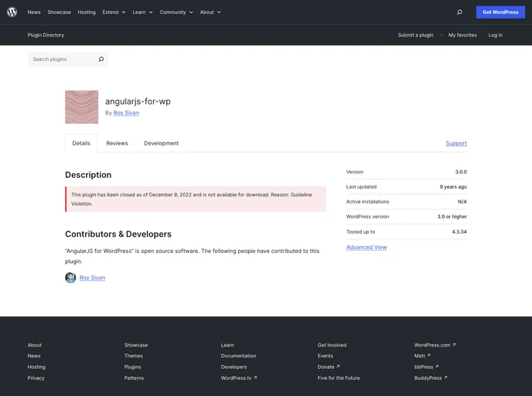Viewport: 532px width, 396px height.
Task: Click the Log in link
Action: pyautogui.click(x=496, y=35)
